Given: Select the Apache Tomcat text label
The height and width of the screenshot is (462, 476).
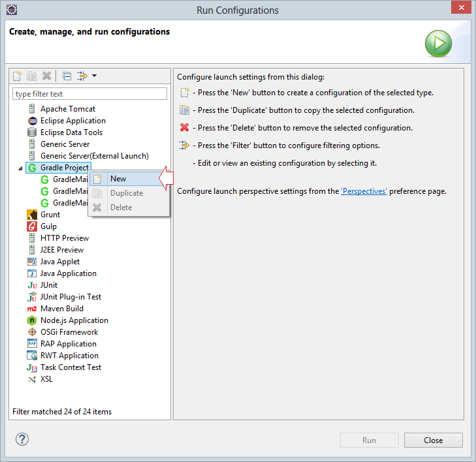Looking at the screenshot, I should [68, 109].
